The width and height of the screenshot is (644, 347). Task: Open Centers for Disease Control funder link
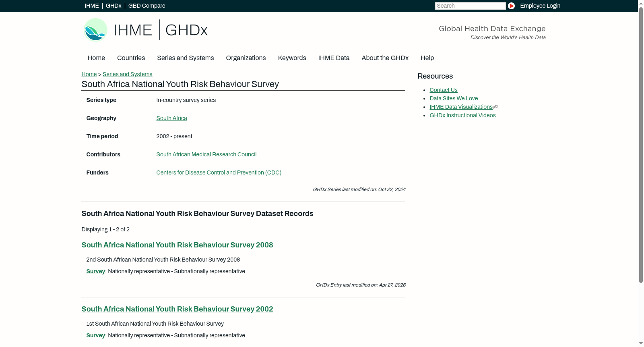(219, 172)
